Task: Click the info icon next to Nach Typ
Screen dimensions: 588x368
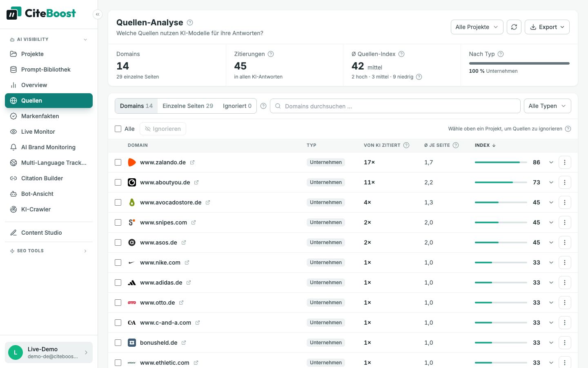Action: [501, 54]
